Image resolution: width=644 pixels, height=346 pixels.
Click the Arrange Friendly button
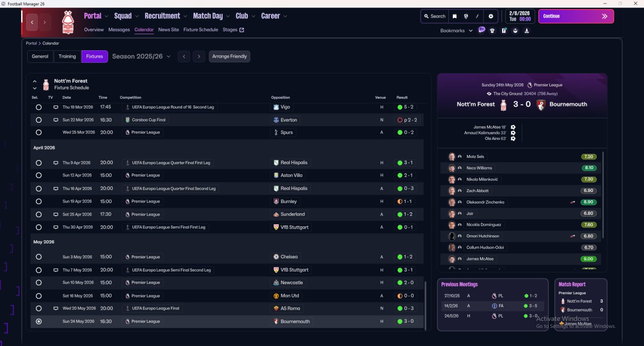coord(229,56)
